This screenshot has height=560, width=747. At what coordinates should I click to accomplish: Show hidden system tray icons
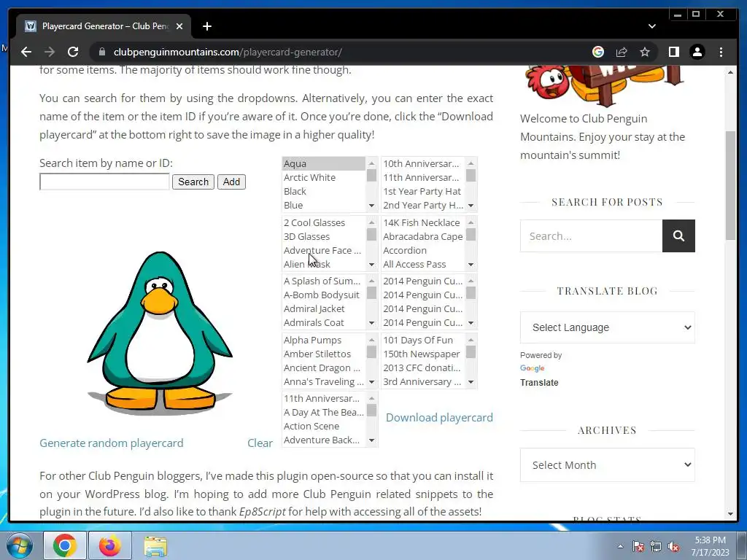pos(620,546)
